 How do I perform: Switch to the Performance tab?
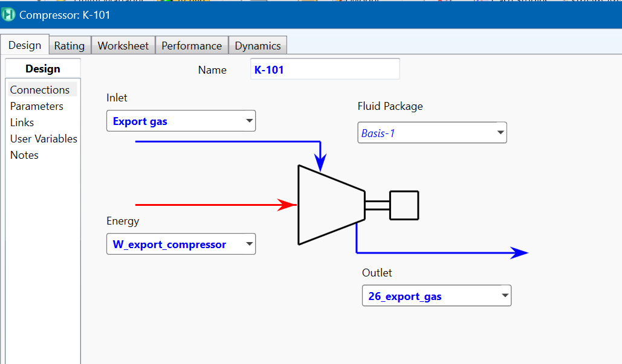[x=192, y=45]
